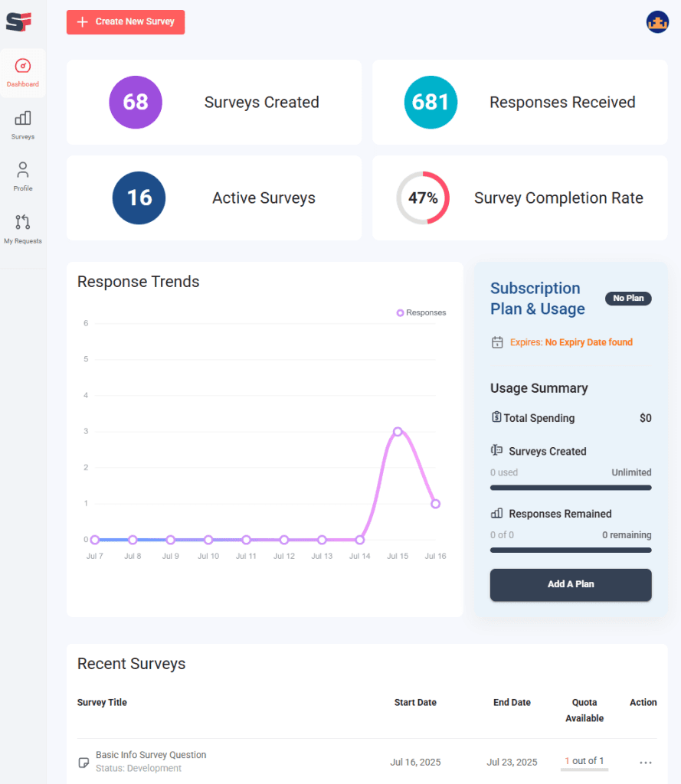
Task: Click the dark blue 16 active surveys badge
Action: tap(139, 198)
